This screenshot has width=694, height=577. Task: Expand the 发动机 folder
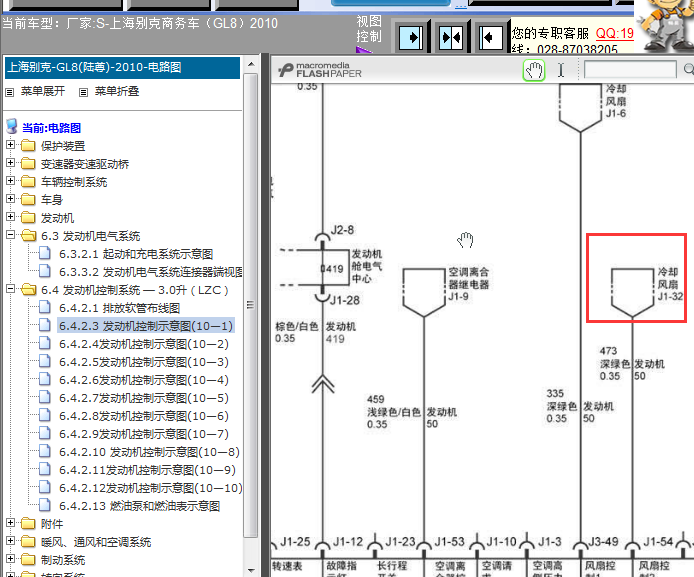point(10,217)
